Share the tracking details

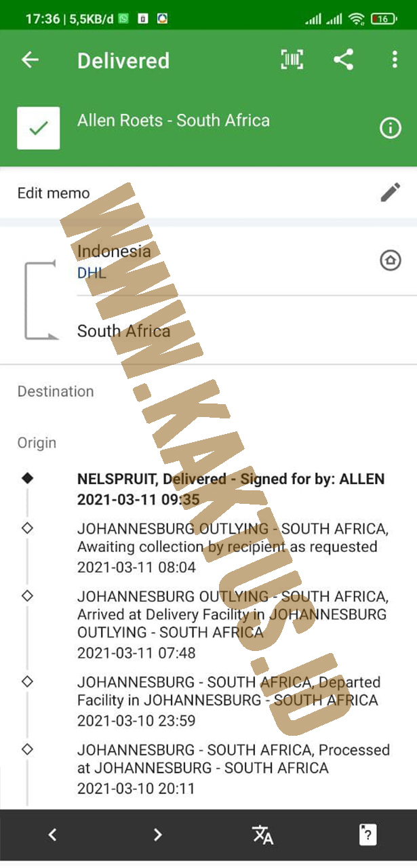[344, 60]
